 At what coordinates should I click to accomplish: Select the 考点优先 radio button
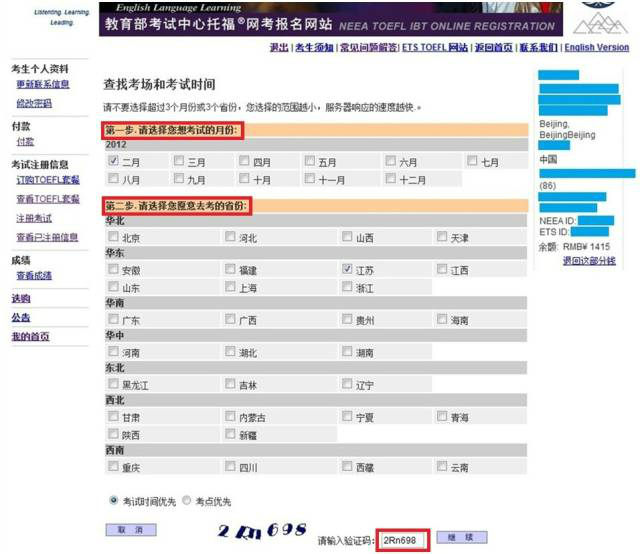pos(187,501)
